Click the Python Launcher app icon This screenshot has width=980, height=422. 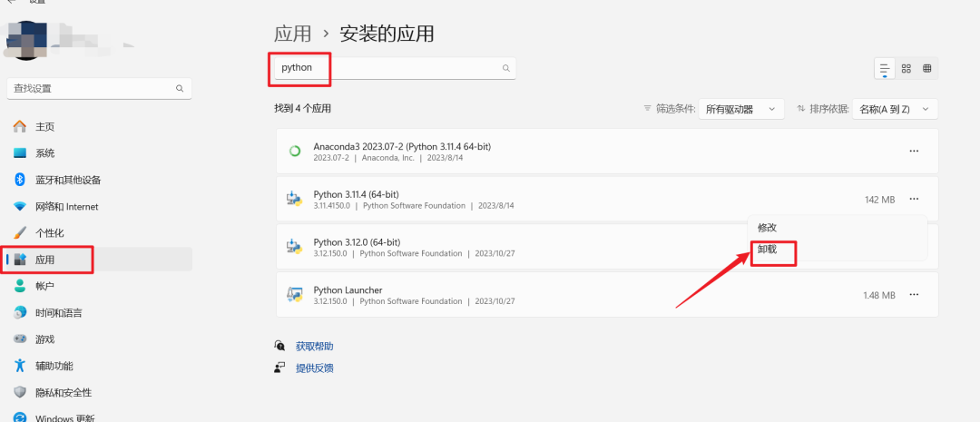coord(294,294)
